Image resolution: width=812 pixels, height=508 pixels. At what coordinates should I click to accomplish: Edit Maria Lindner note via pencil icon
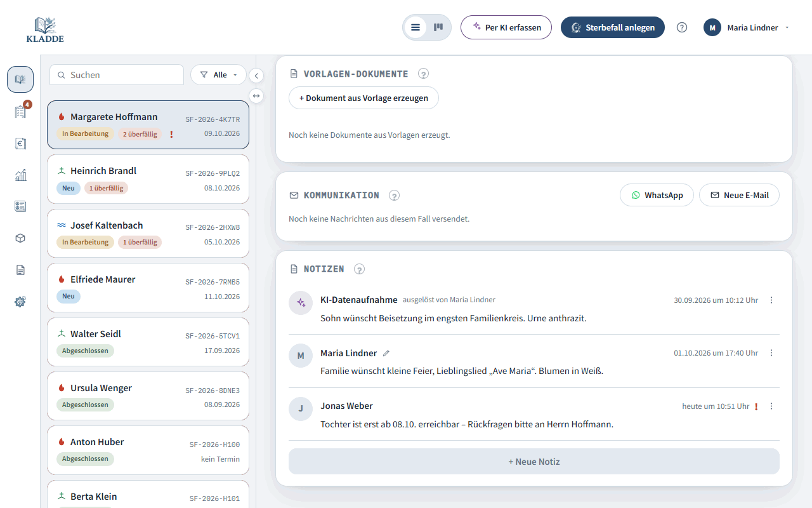[x=386, y=353]
